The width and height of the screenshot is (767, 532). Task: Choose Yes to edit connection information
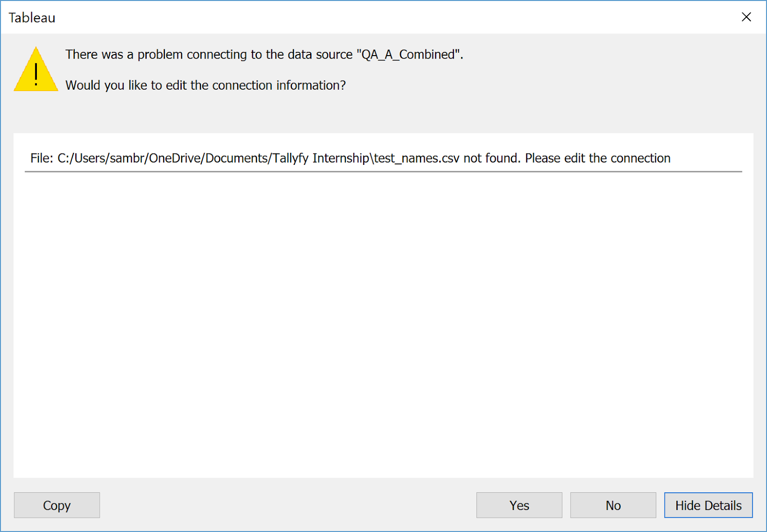point(519,505)
